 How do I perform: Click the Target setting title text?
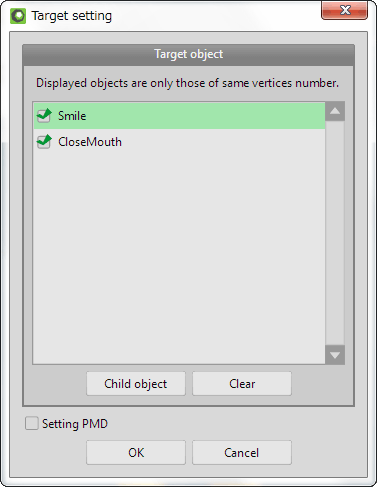tap(72, 16)
